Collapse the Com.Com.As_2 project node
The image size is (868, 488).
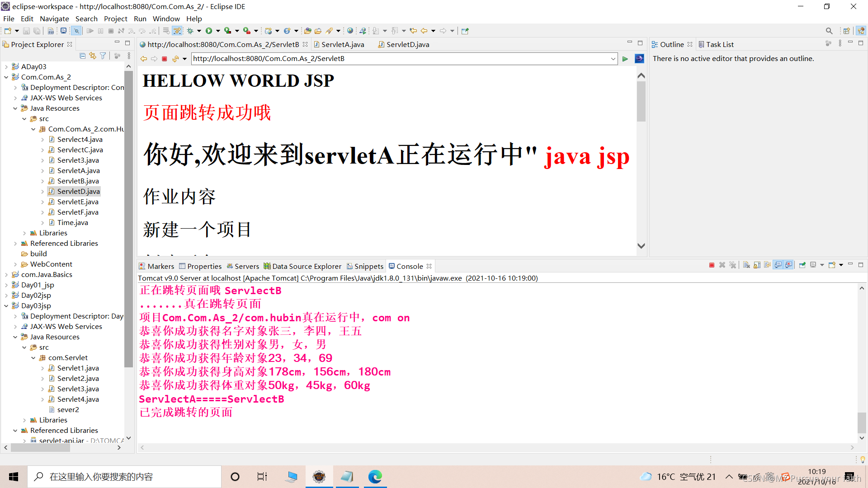[x=6, y=77]
